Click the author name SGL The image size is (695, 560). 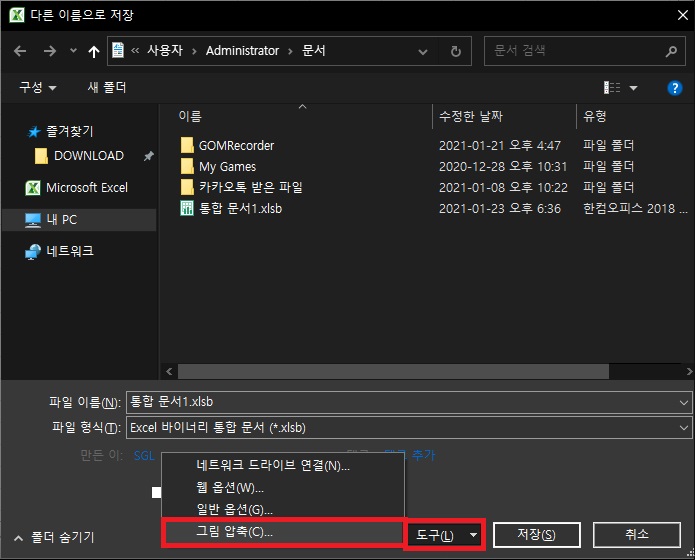point(144,455)
